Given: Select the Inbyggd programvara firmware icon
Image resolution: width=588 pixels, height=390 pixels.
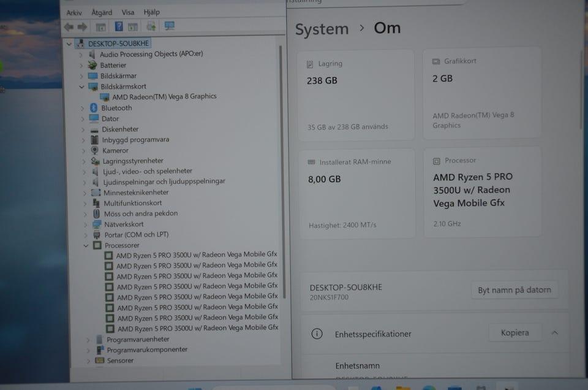Looking at the screenshot, I should pos(94,140).
